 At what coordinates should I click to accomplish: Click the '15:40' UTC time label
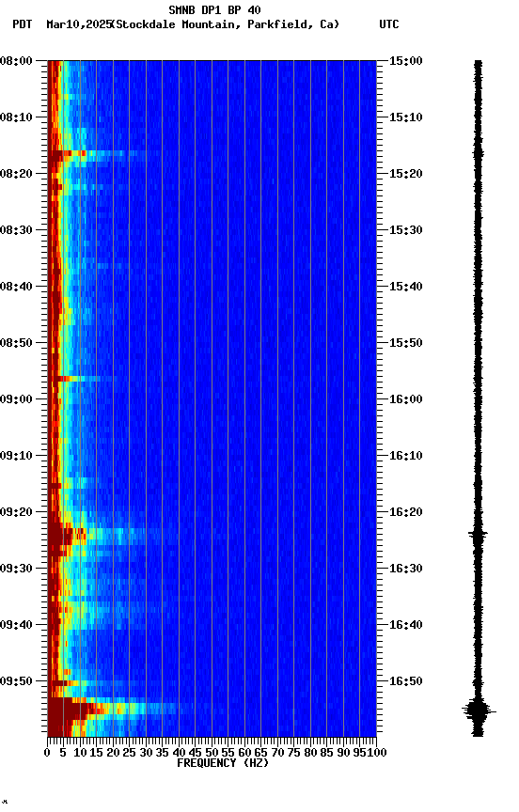coord(405,287)
